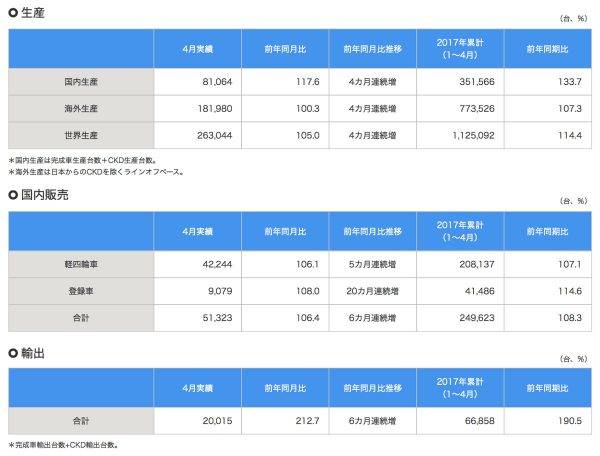Click the footnote 完成車輸出台数+CKD輸出台数
Screen dimensions: 600x456
63,445
